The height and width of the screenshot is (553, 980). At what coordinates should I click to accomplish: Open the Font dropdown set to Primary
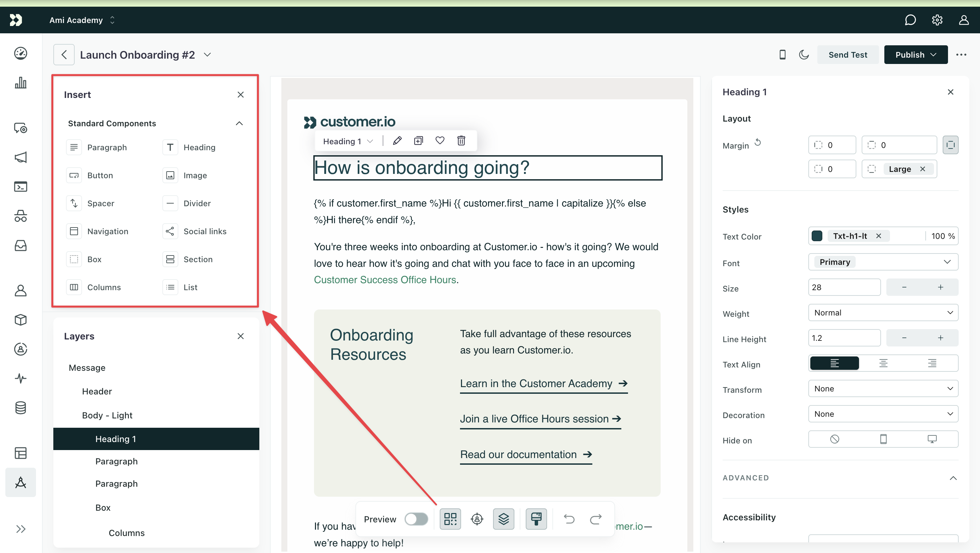[x=883, y=262]
